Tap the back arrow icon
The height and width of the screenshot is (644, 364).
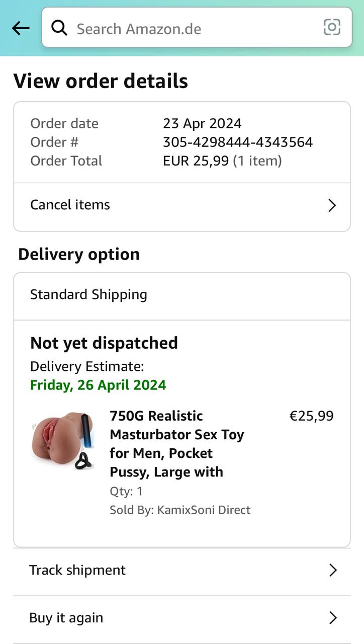(x=21, y=28)
